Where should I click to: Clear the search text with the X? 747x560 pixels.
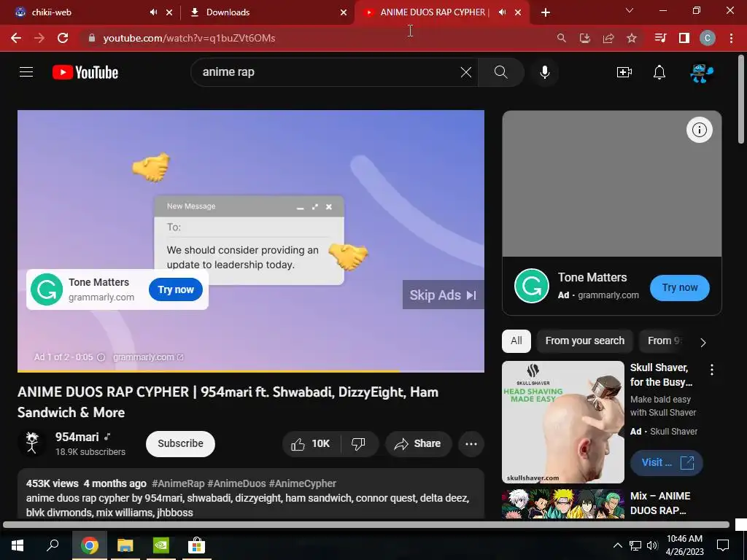466,72
